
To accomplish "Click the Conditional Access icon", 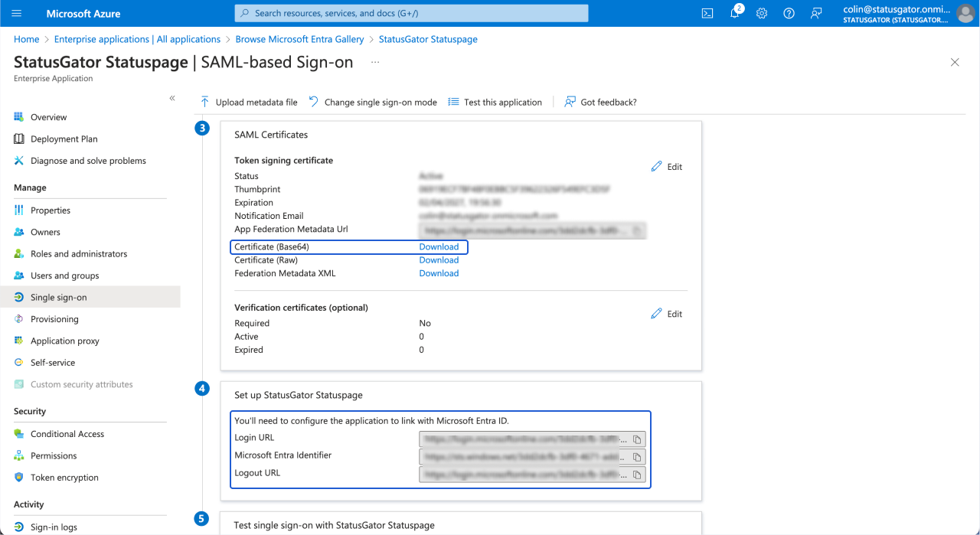I will (x=19, y=434).
